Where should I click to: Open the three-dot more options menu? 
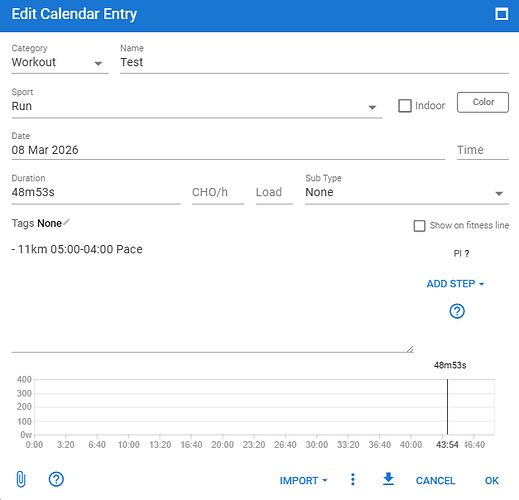[353, 479]
